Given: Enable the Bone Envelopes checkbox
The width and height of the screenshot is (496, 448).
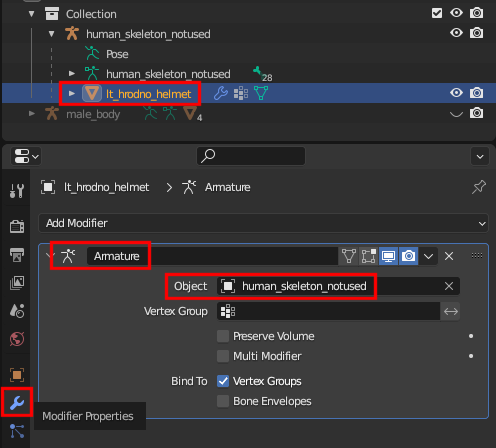Looking at the screenshot, I should click(x=223, y=401).
